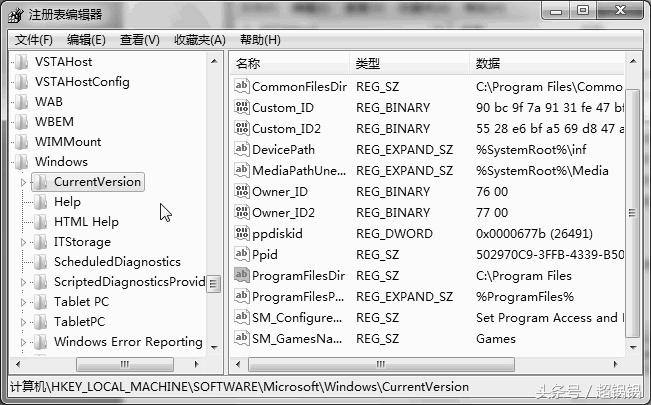
Task: Sort by the 数据 column header
Action: (x=547, y=64)
